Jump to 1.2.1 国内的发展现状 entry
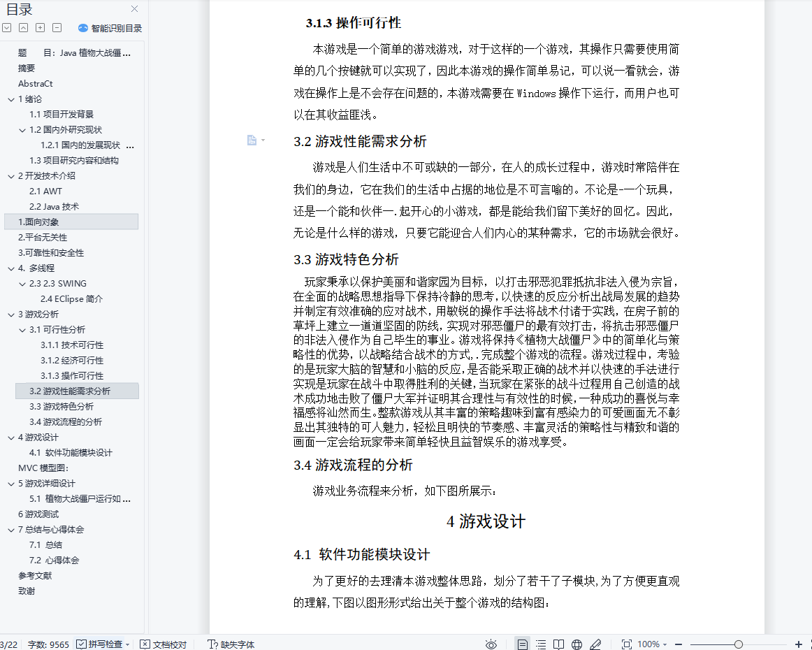This screenshot has height=650, width=812. pos(80,145)
